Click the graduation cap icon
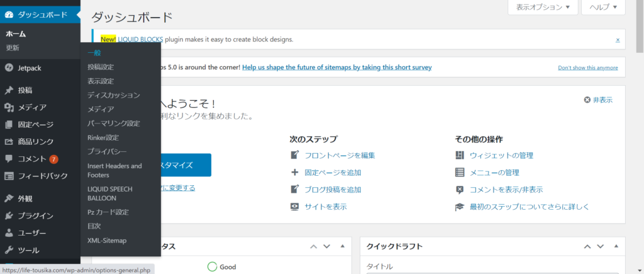The height and width of the screenshot is (274, 644). [460, 207]
